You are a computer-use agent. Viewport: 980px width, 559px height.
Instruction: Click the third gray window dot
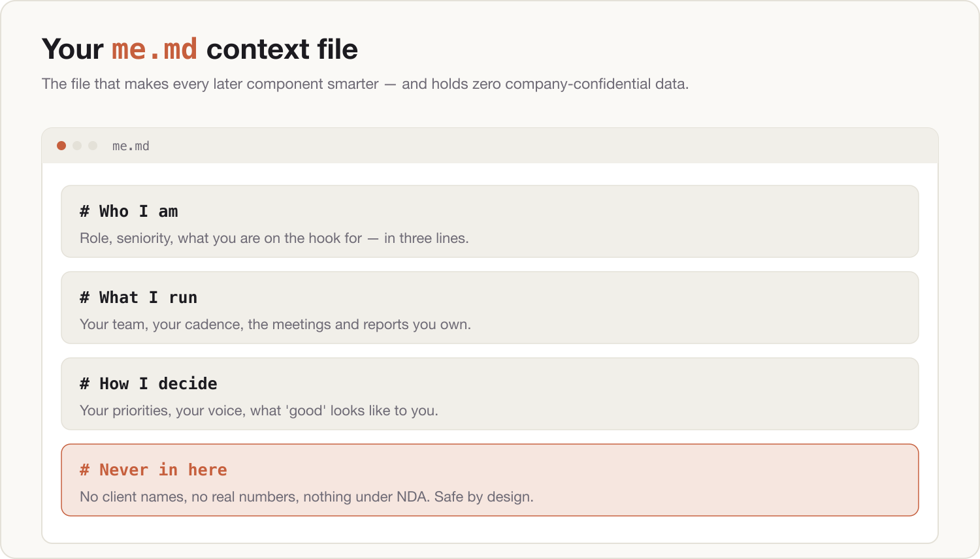(93, 146)
